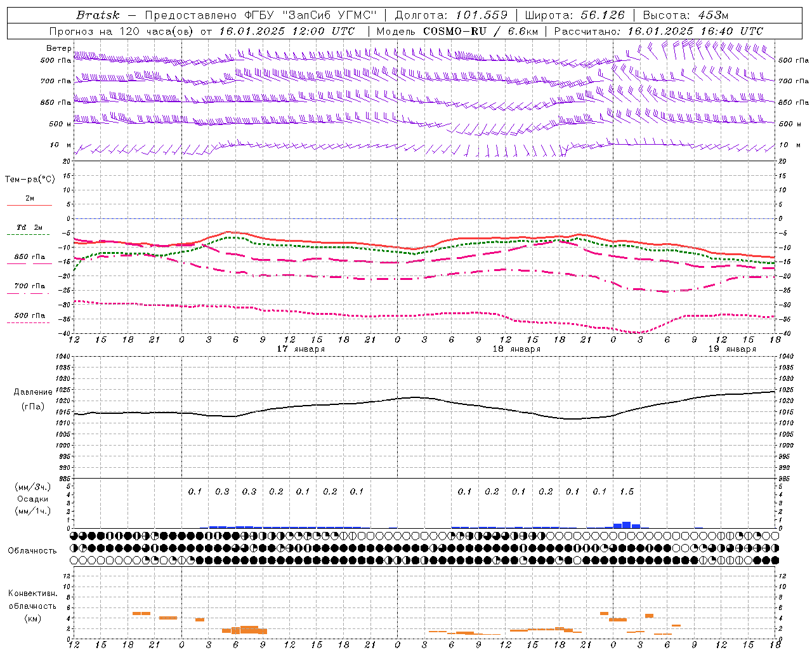Click the model name "COSMO-RU / 6.6км"
This screenshot has width=812, height=650.
480,31
